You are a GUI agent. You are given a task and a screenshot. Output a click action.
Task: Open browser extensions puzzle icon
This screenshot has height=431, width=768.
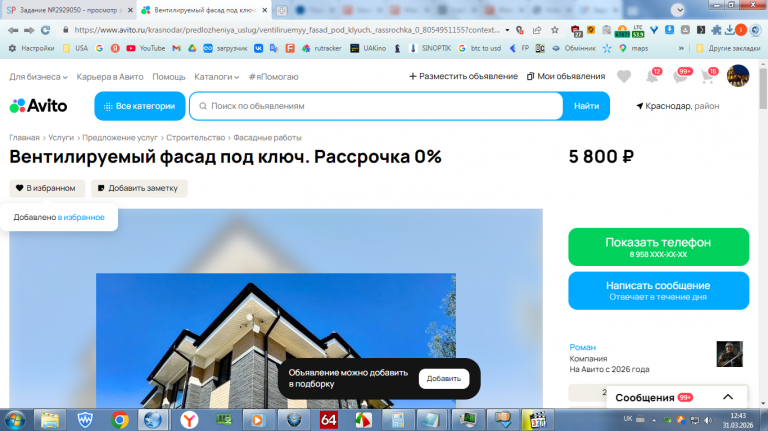717,30
